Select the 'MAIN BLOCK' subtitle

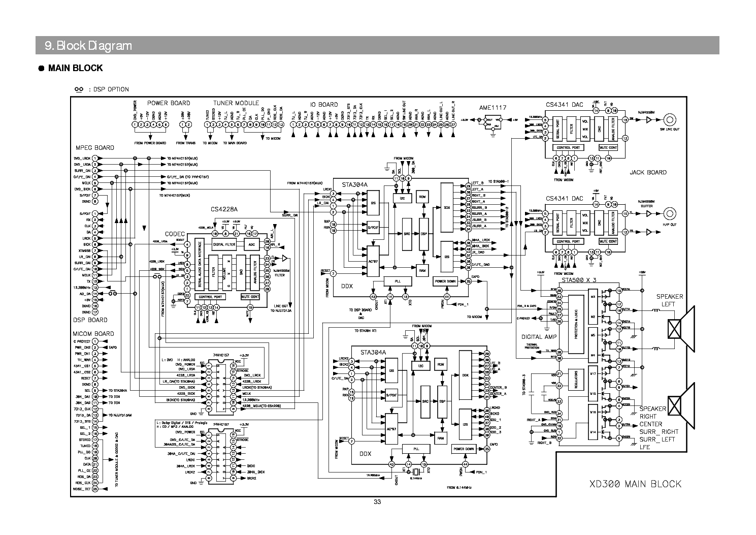[x=75, y=68]
